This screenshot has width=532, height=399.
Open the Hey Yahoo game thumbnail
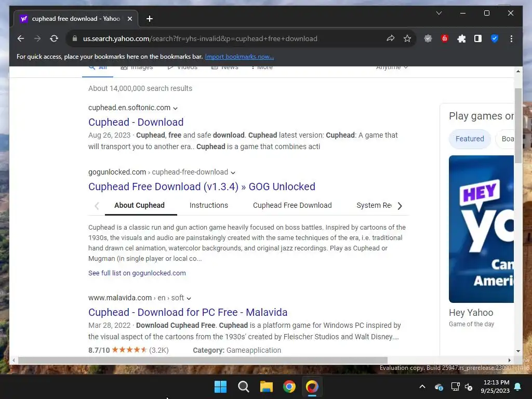tap(481, 229)
